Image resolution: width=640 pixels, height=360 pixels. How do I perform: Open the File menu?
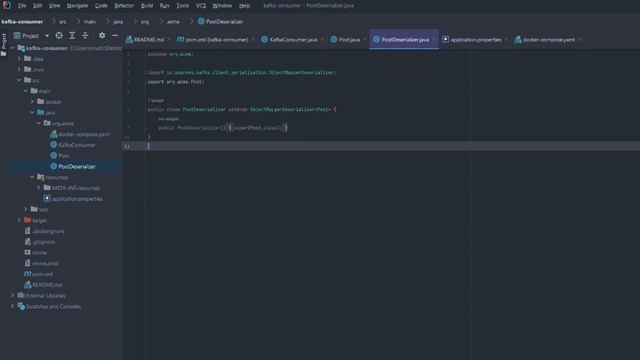[x=22, y=6]
